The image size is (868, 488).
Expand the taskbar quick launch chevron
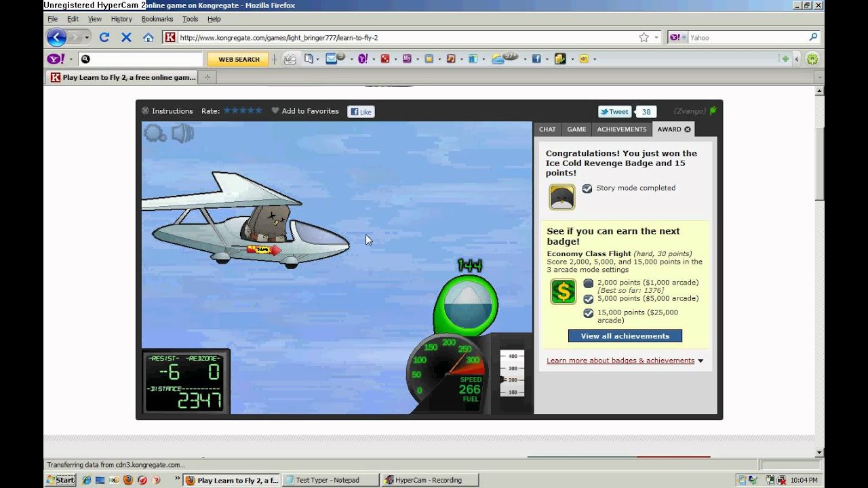[177, 479]
